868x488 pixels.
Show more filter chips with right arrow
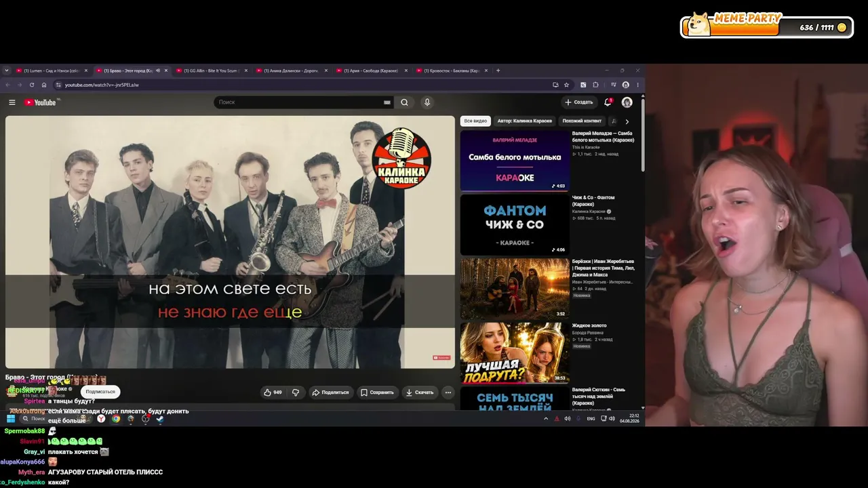pyautogui.click(x=627, y=121)
